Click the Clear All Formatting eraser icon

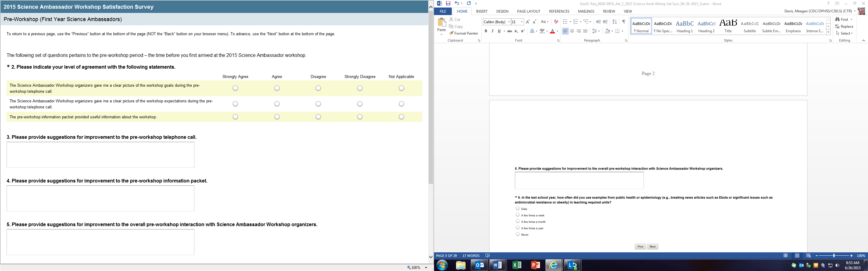click(556, 22)
